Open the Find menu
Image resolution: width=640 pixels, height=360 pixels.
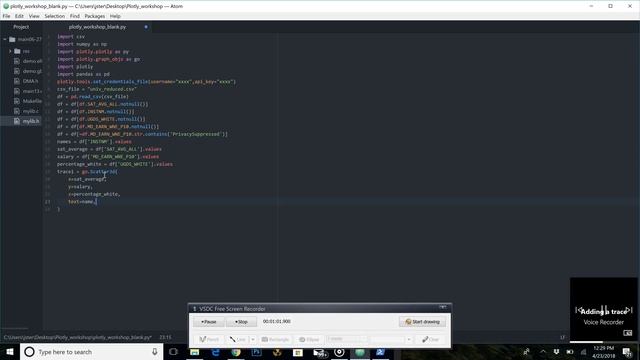(x=75, y=16)
